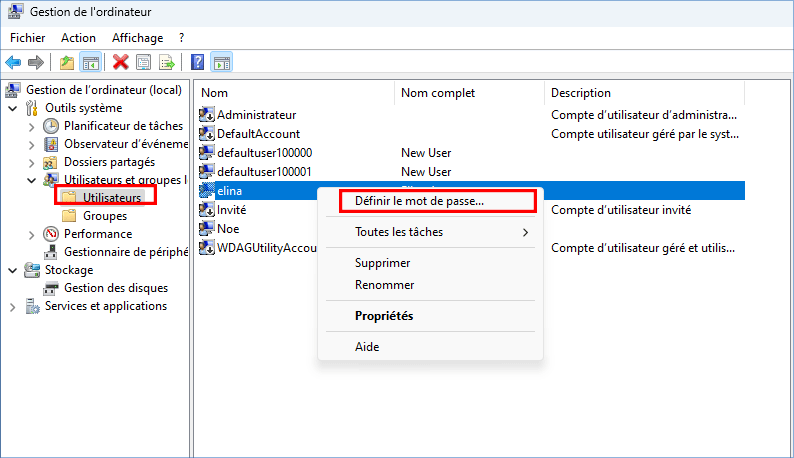
Task: Click the window title bar app icon
Action: (x=15, y=11)
